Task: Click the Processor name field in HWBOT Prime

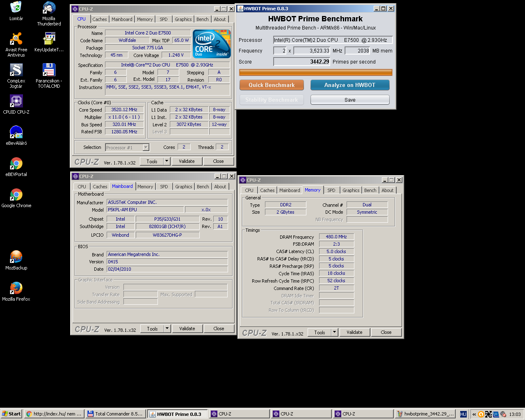Action: 333,40
